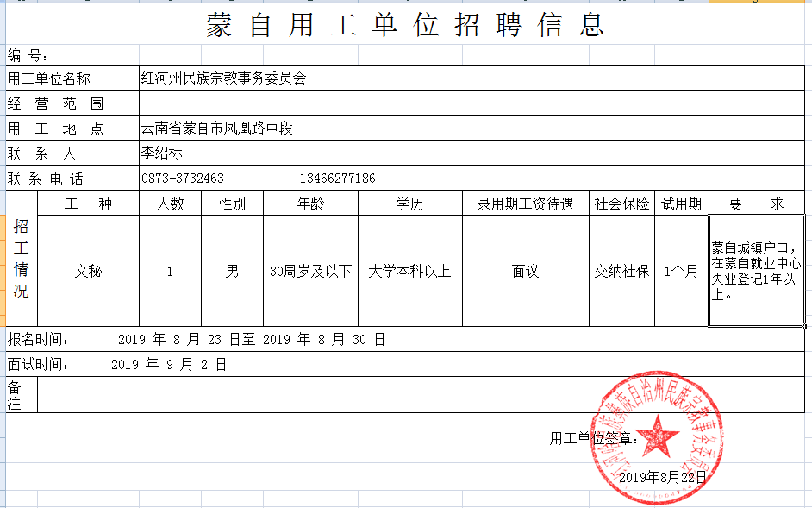The height and width of the screenshot is (508, 812).
Task: Click the 报名时间 registration date row
Action: tap(250, 340)
